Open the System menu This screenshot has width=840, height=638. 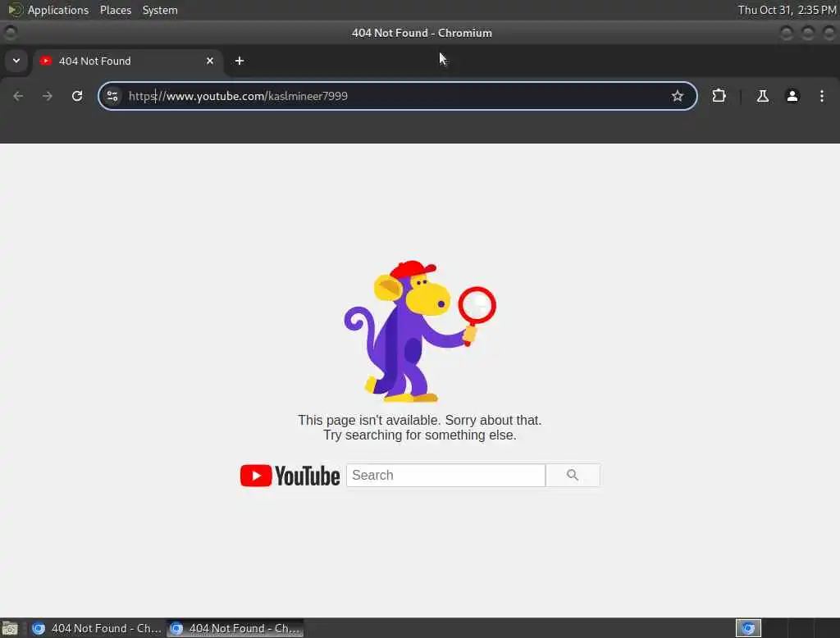point(160,10)
